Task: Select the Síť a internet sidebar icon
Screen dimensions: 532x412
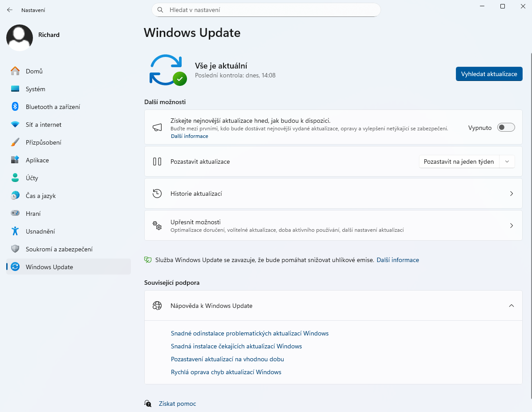Action: [14, 125]
